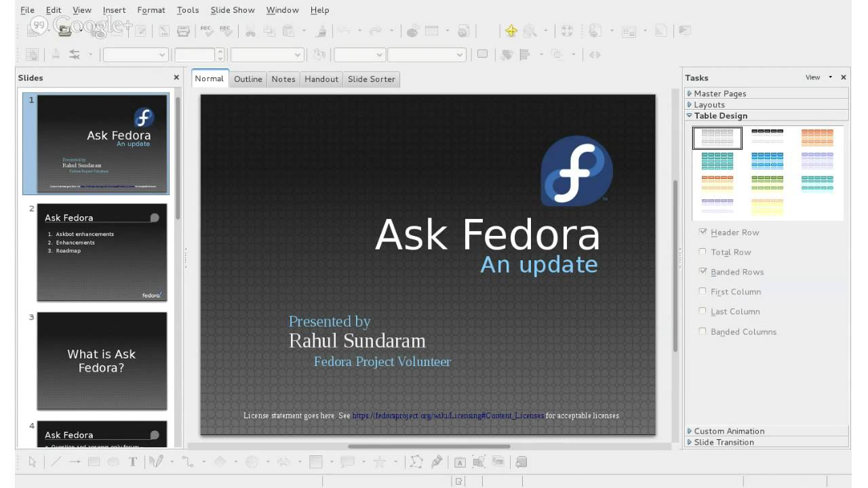Choose the yellow table design style

pos(768,206)
